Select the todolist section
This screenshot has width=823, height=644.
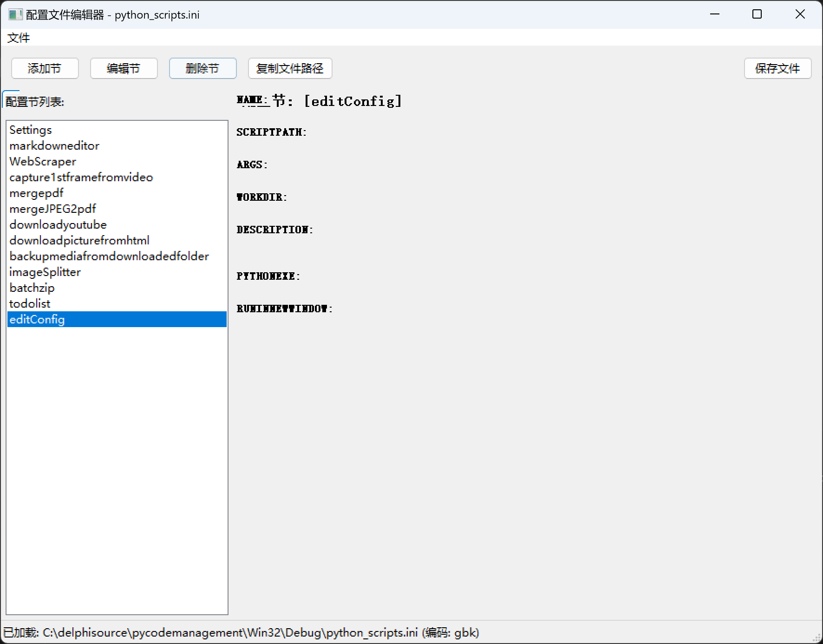117,303
